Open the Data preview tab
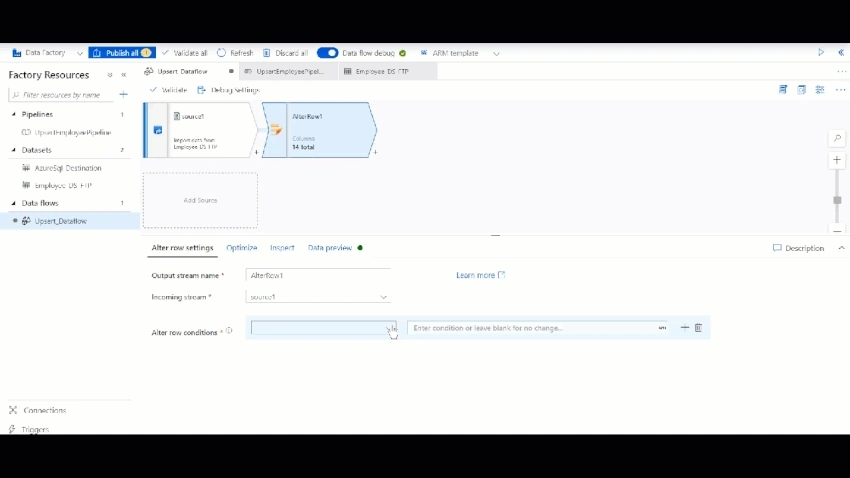The height and width of the screenshot is (478, 850). [330, 248]
